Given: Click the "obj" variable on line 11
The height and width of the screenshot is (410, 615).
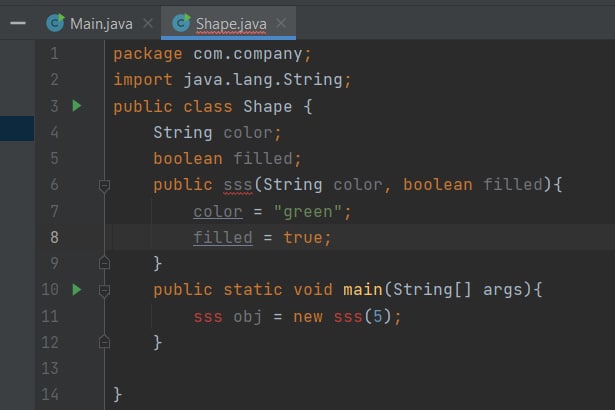Looking at the screenshot, I should coord(247,316).
